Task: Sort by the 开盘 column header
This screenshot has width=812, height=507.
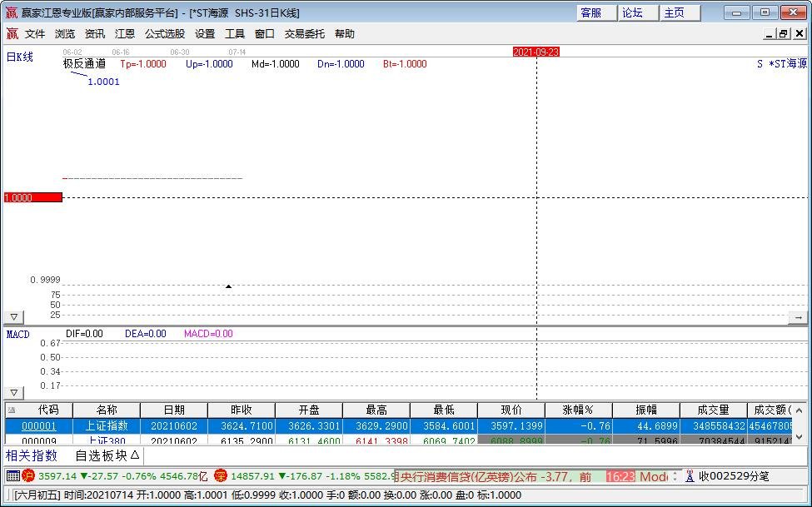Action: pyautogui.click(x=309, y=410)
